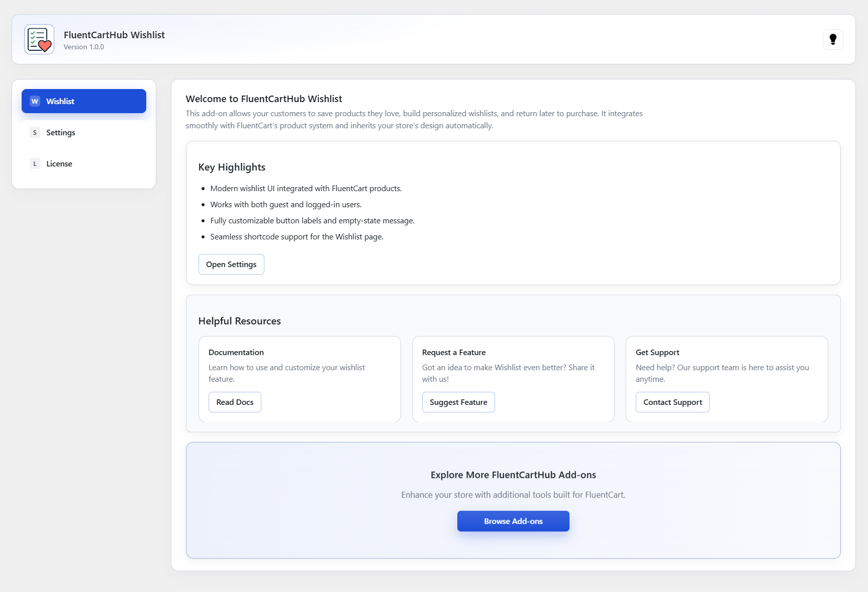The width and height of the screenshot is (868, 592).
Task: Click the Documentation card title
Action: [236, 353]
